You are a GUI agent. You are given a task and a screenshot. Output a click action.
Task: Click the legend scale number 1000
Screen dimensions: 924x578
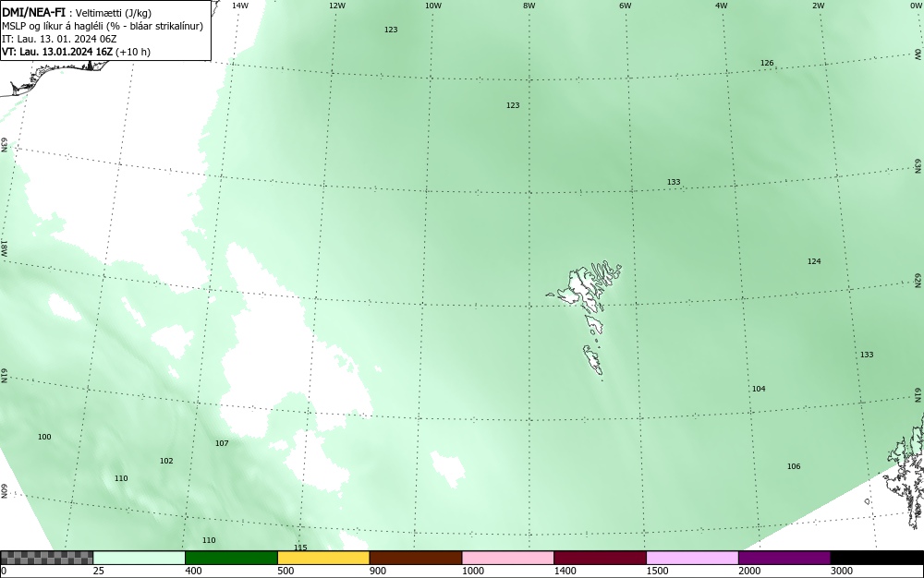click(472, 571)
